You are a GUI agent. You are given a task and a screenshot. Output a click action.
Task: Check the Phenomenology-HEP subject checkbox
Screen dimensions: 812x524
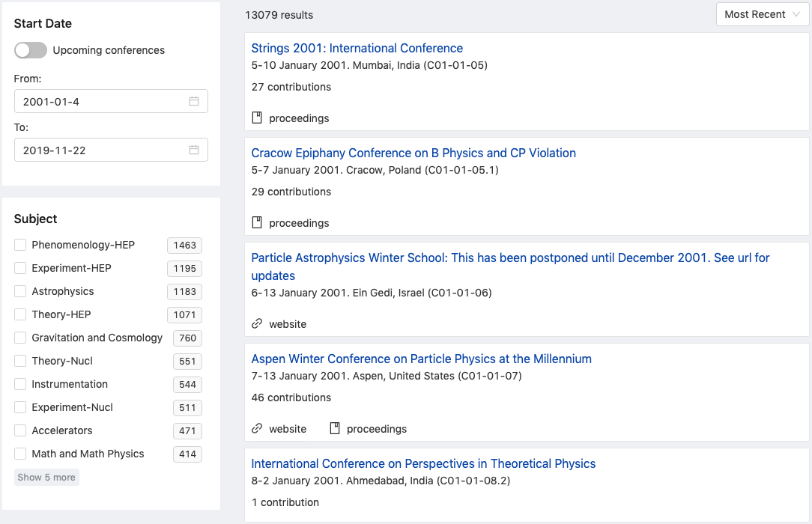pos(20,245)
